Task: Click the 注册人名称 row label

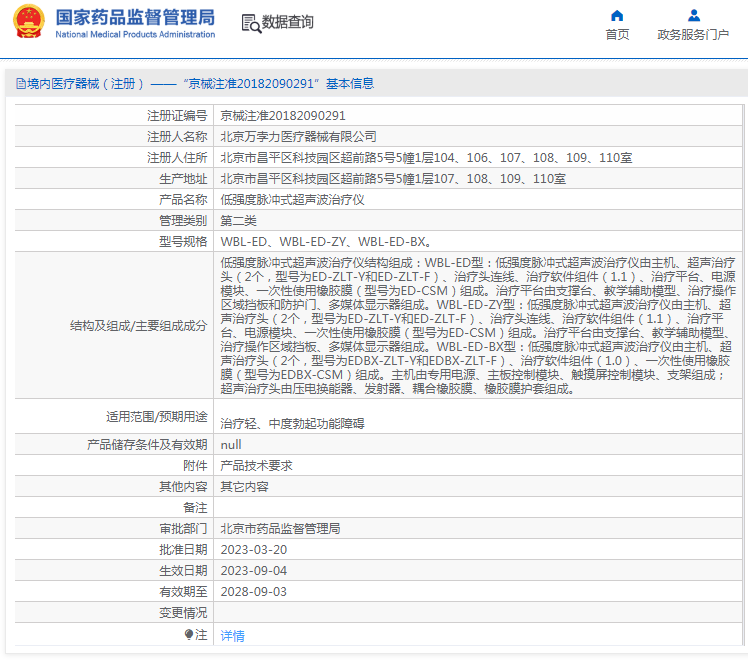Action: point(177,137)
